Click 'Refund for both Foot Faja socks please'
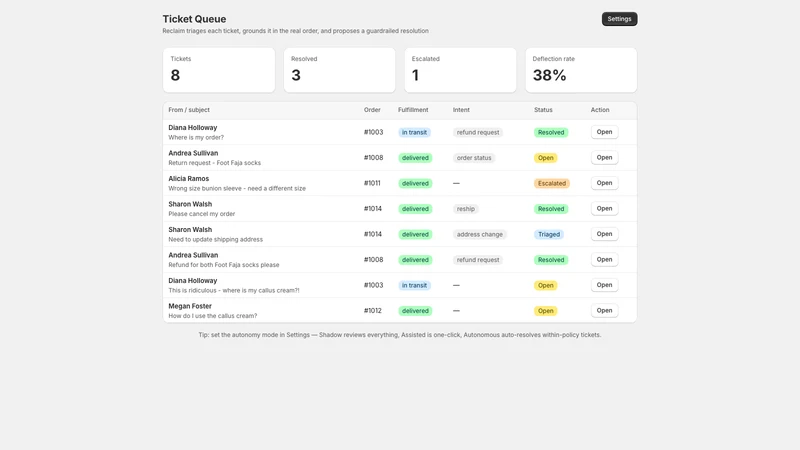800x450 pixels. pyautogui.click(x=223, y=265)
